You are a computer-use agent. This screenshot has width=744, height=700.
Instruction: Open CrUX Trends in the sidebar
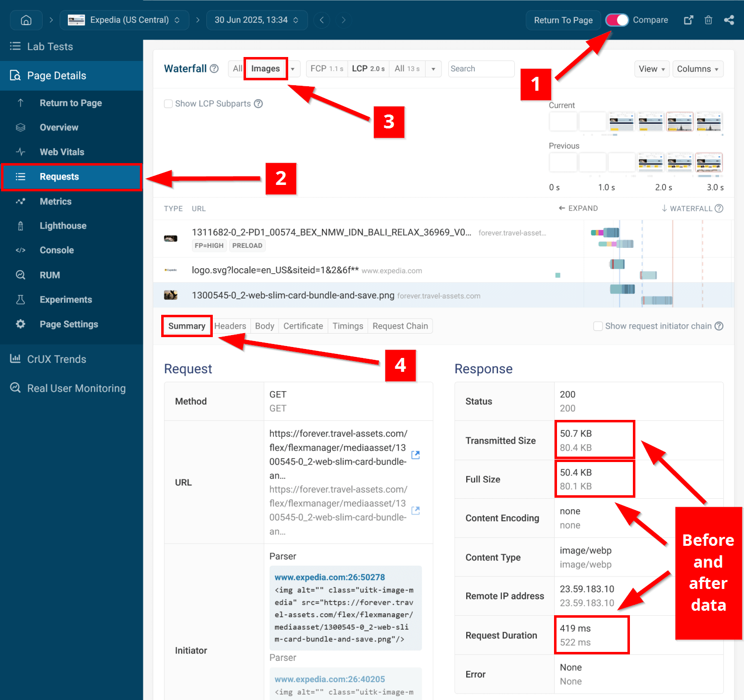click(71, 359)
